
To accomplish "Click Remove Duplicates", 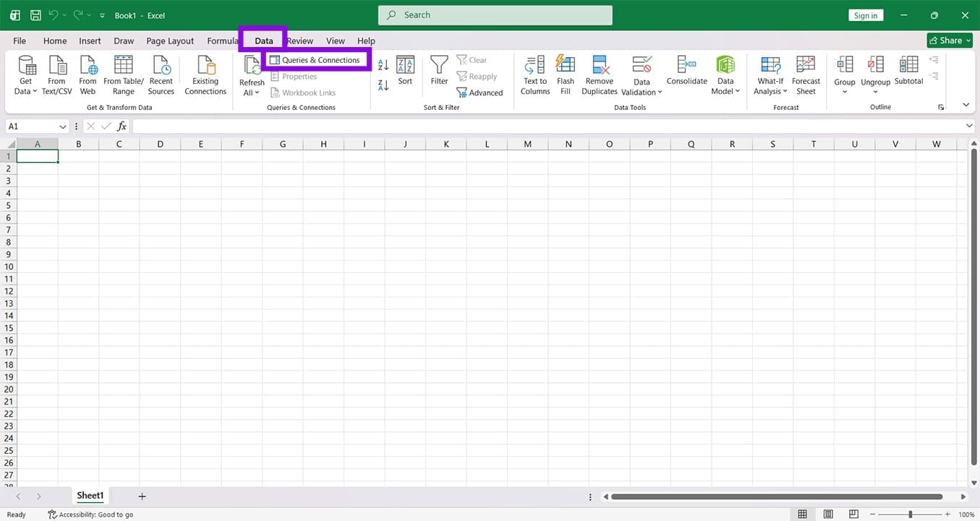I will 600,75.
